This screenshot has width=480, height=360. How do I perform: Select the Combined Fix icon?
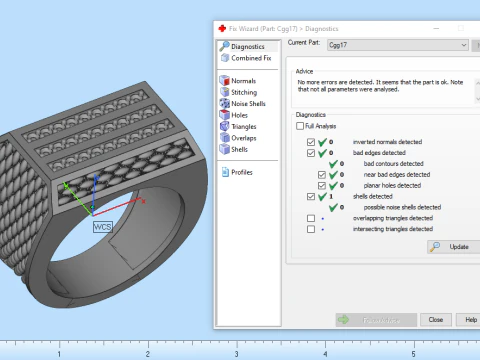pyautogui.click(x=225, y=58)
